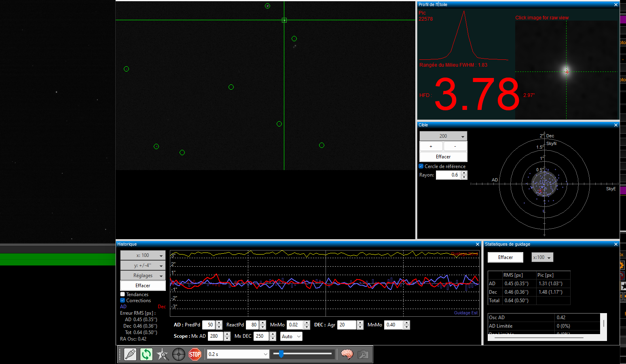Uncheck the Corrections checkbox
Viewport: 626px width, 364px height.
point(123,301)
